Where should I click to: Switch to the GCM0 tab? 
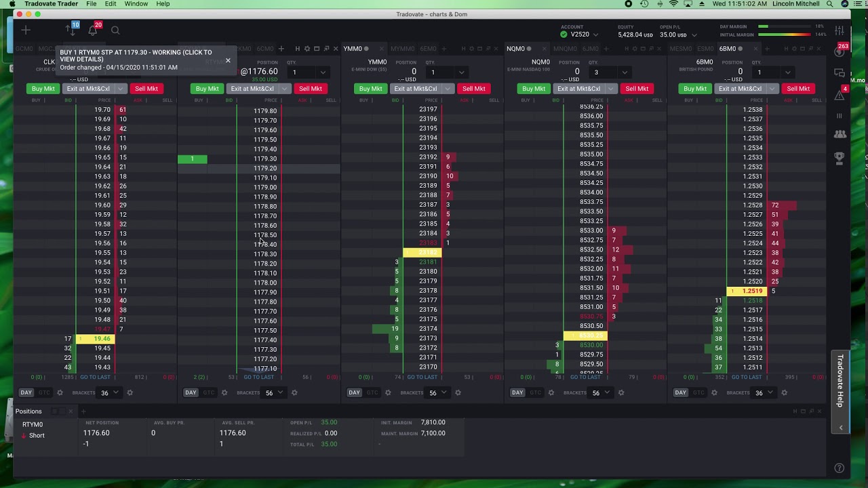point(24,49)
